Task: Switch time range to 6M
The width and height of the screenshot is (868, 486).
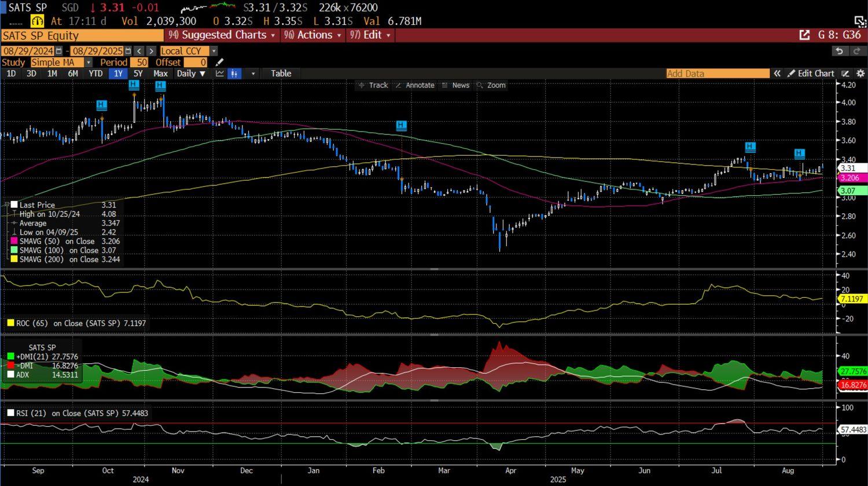Action: point(73,74)
